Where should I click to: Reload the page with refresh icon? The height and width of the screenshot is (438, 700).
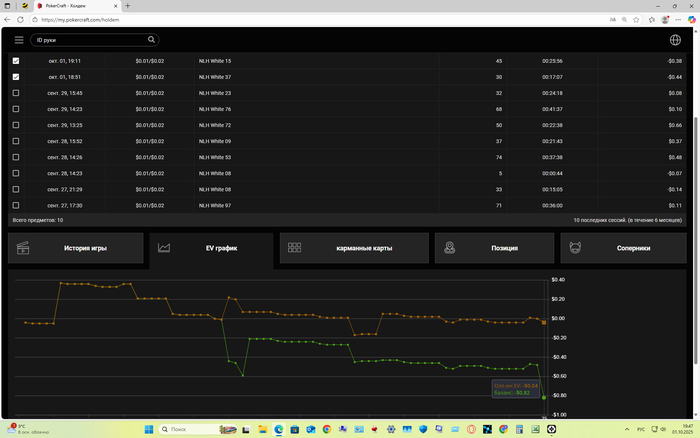coord(20,20)
